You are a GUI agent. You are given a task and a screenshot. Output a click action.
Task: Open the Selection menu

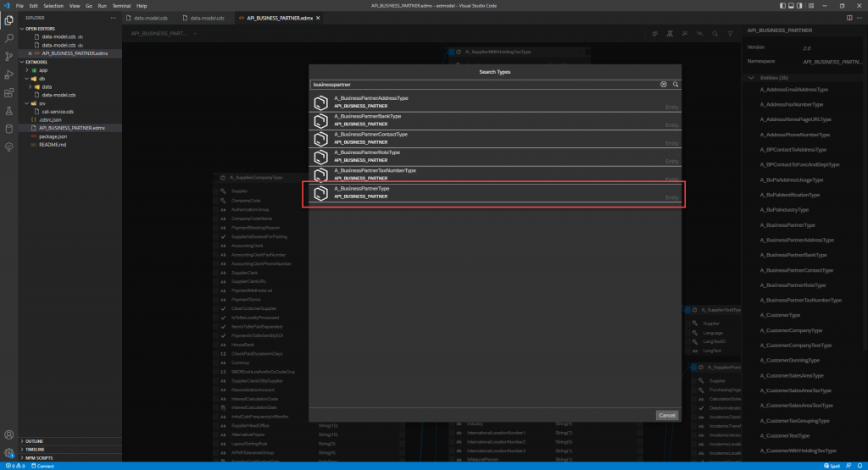point(53,6)
